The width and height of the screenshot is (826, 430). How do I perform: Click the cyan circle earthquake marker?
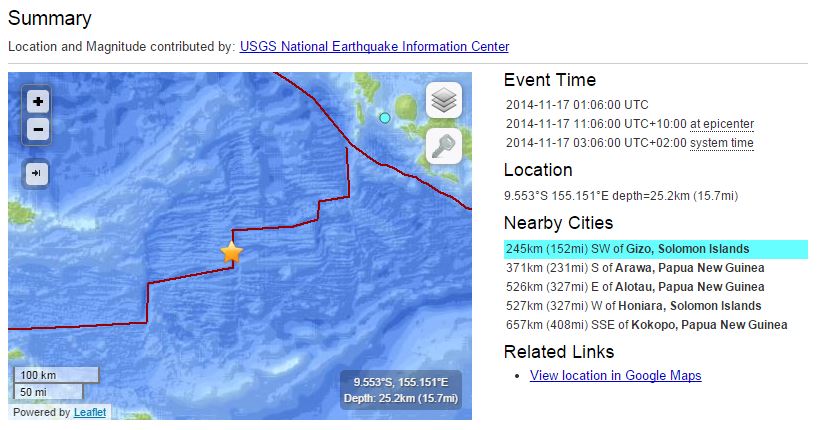[x=385, y=118]
